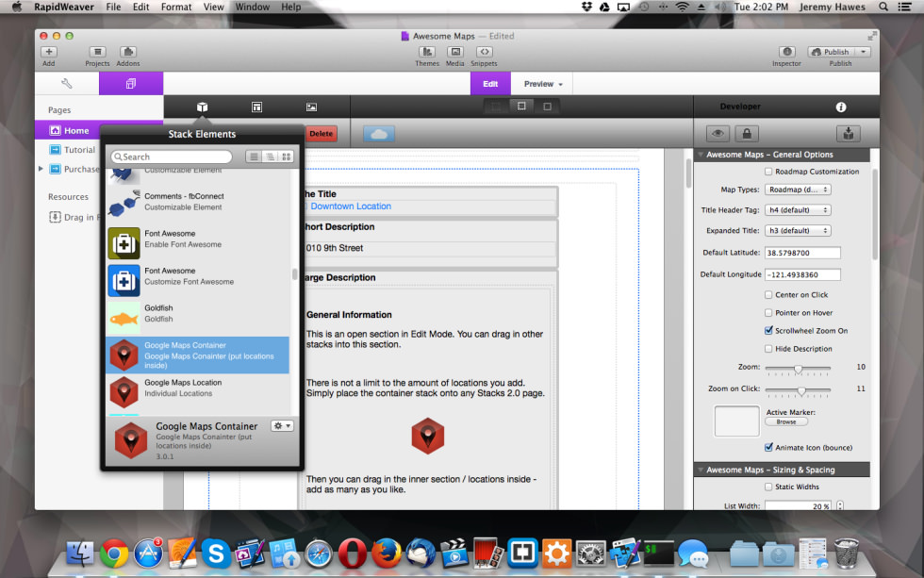Click the download-to-box button in stack settings
Viewport: 924px width, 578px height.
pos(848,134)
